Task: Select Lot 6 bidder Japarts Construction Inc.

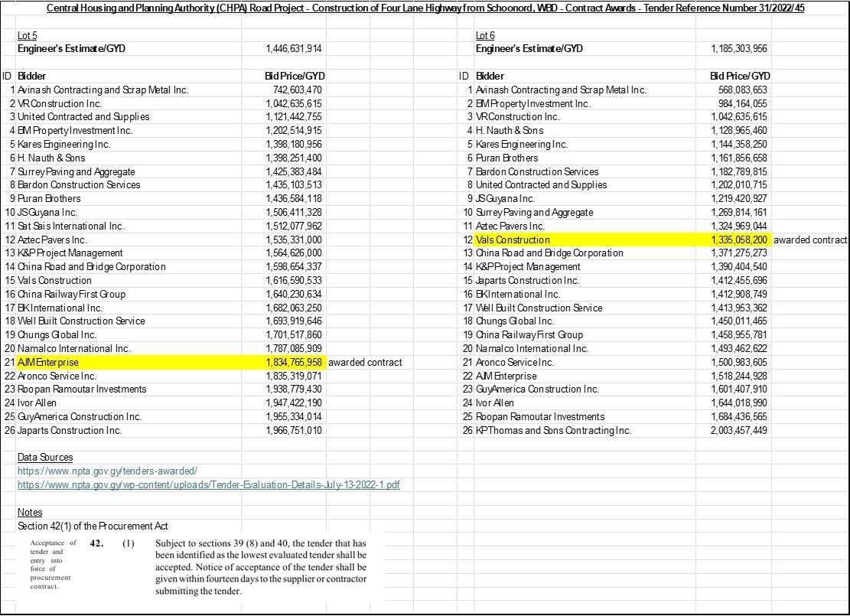Action: [527, 281]
